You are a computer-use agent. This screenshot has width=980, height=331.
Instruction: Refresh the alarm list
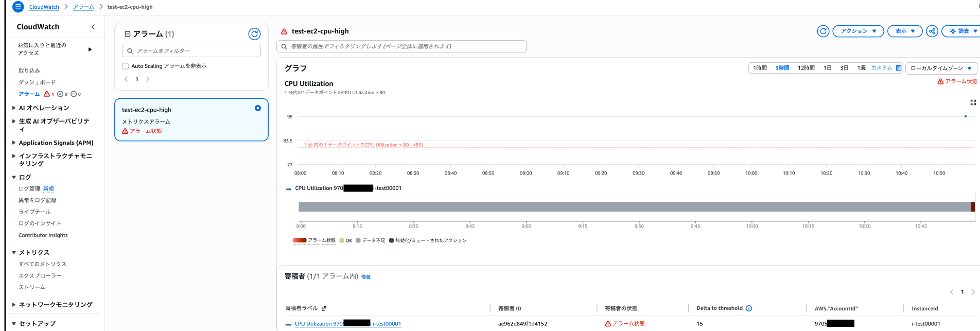point(254,34)
